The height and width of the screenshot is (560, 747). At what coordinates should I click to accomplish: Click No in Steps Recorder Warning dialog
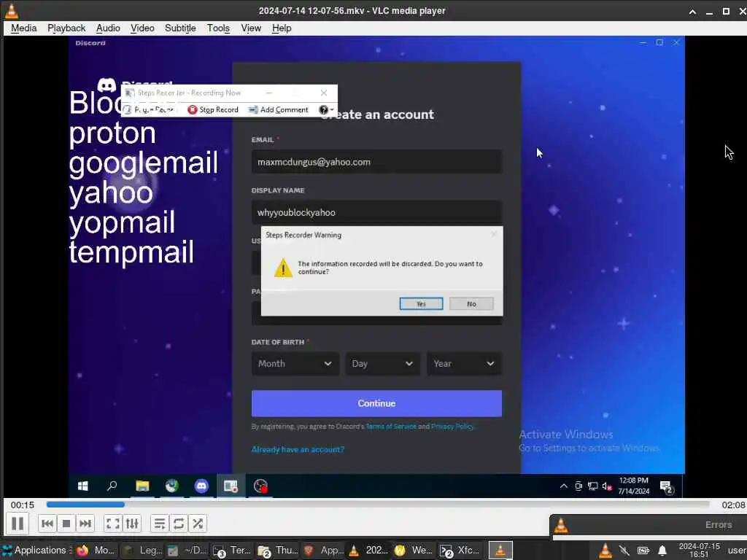pyautogui.click(x=471, y=304)
